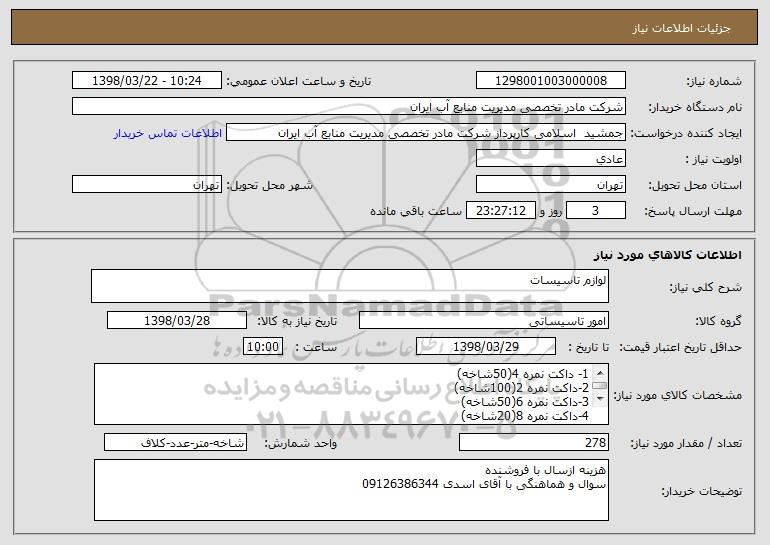
Task: Click the scrollbar thumb in the specifications list
Action: click(600, 386)
